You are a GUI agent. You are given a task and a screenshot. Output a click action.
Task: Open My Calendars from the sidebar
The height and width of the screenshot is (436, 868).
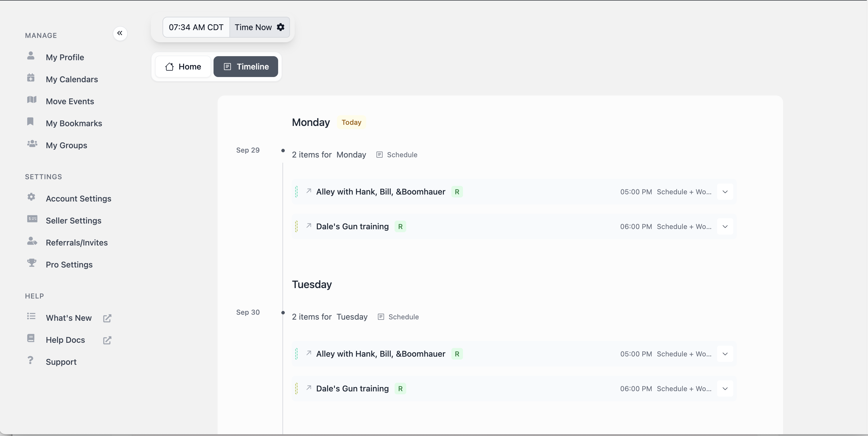(72, 79)
